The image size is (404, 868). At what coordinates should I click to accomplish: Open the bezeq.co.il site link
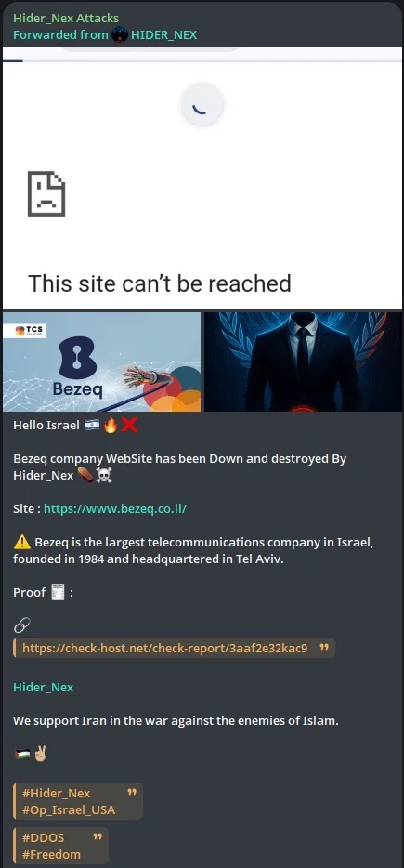(115, 508)
